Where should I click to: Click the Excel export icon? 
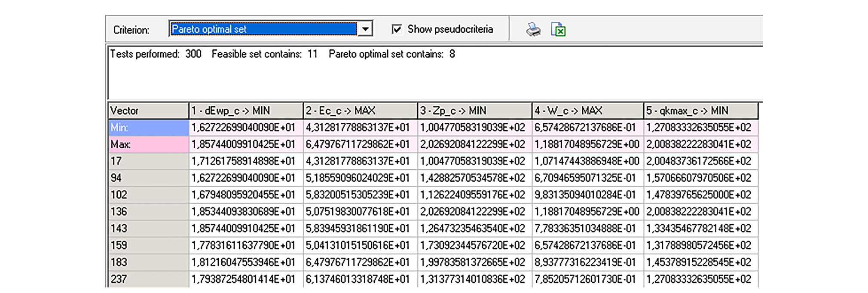click(x=558, y=30)
